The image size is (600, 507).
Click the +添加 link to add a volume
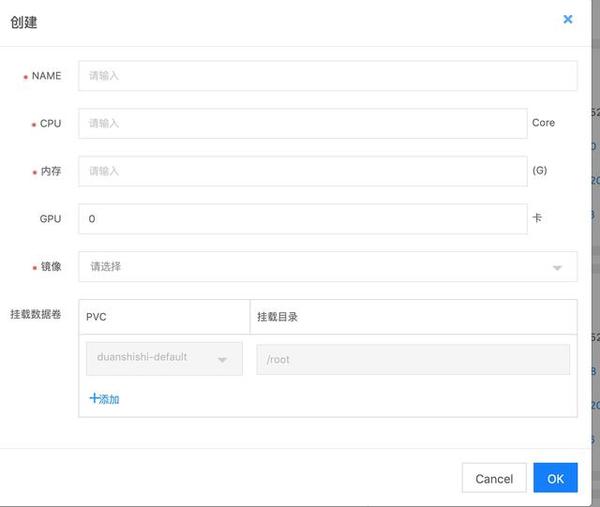pyautogui.click(x=104, y=399)
